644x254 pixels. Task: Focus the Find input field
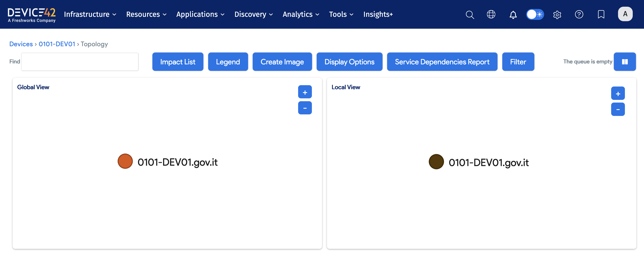(x=80, y=62)
